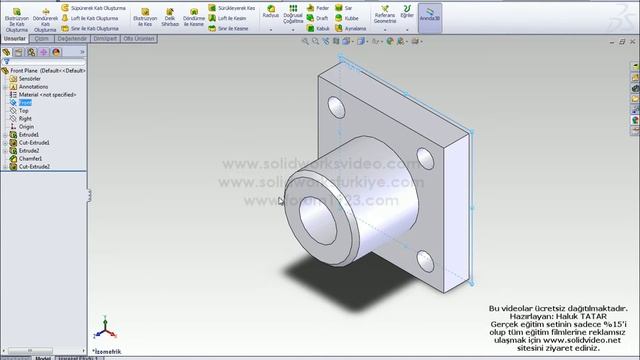Expand the dropdown arrow under Radyus
This screenshot has width=640, height=360.
(x=271, y=30)
